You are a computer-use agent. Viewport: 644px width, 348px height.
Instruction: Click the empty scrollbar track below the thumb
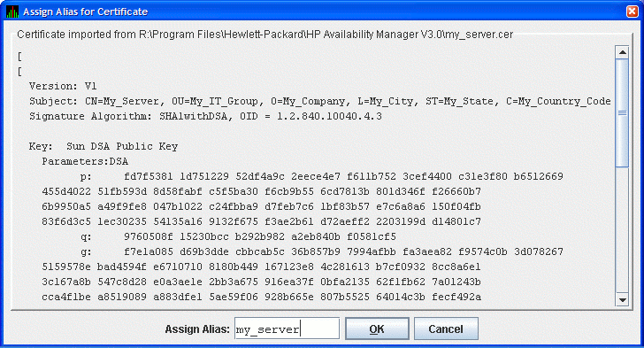pyautogui.click(x=623, y=230)
